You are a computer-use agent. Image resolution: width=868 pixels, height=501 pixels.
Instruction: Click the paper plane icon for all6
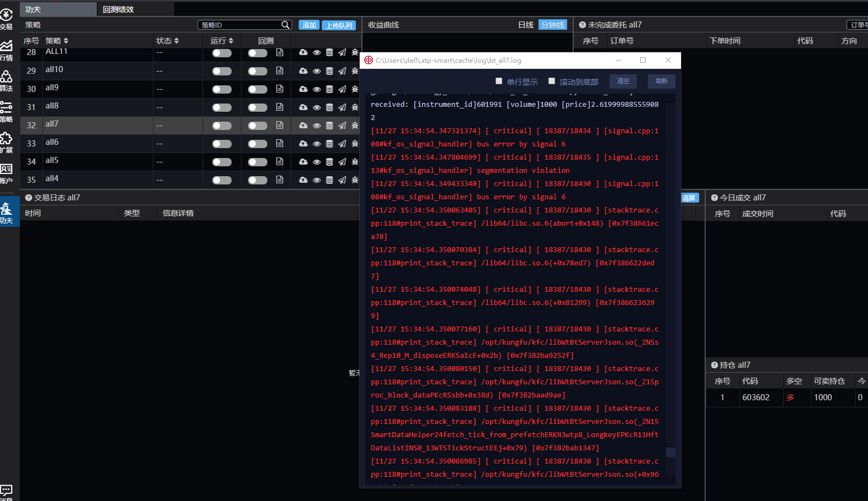point(342,144)
